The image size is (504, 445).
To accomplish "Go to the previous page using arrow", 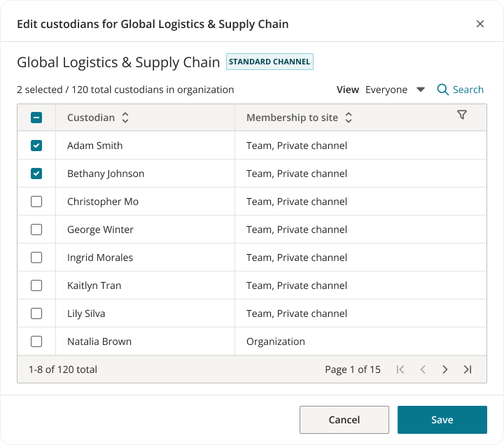I will click(423, 369).
